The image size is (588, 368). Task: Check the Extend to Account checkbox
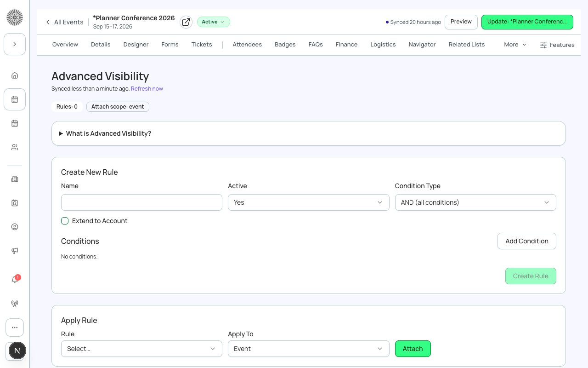(65, 221)
